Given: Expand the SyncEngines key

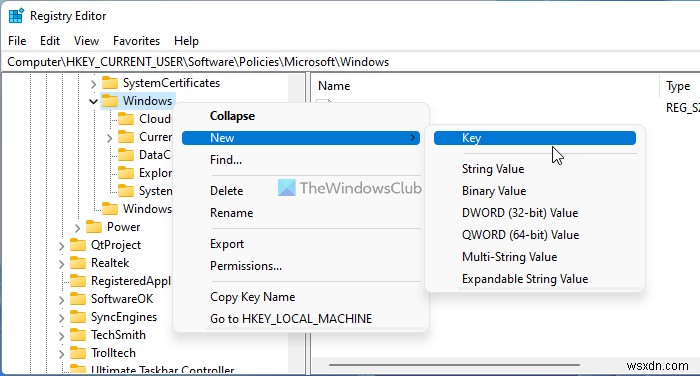Looking at the screenshot, I should tap(61, 318).
